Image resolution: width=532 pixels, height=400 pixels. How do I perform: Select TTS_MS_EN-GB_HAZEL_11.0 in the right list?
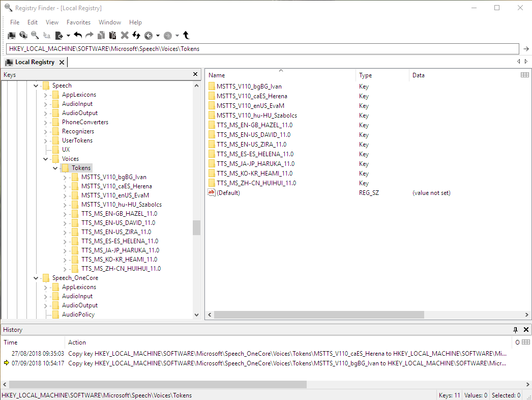(x=254, y=125)
